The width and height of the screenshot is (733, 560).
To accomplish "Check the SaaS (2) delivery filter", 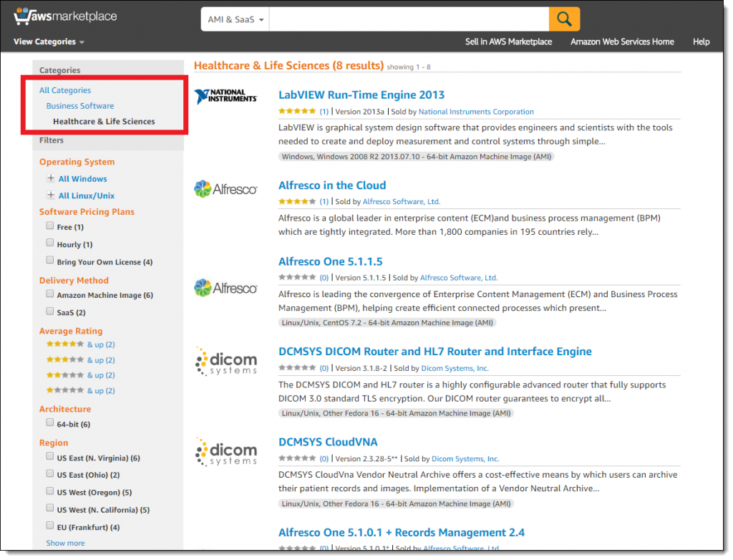I will [x=50, y=311].
